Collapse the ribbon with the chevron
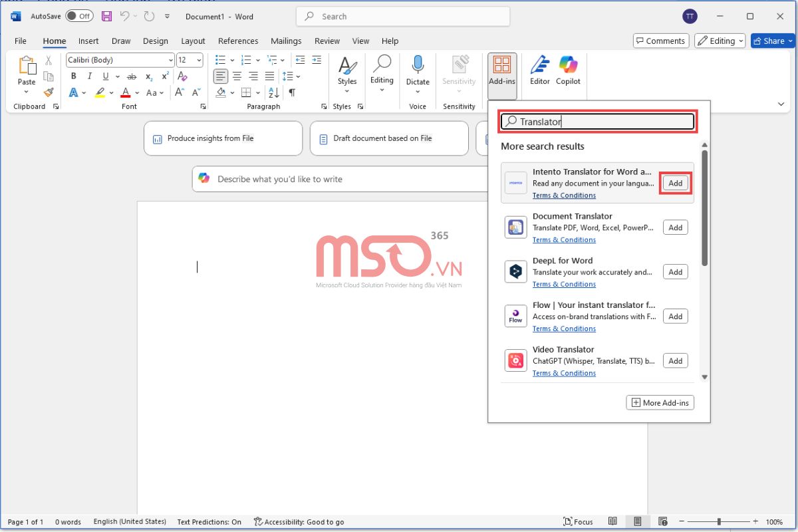The width and height of the screenshot is (798, 532). (x=781, y=104)
